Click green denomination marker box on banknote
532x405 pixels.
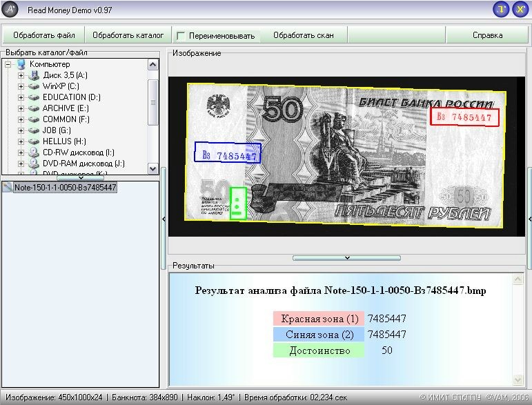point(238,203)
